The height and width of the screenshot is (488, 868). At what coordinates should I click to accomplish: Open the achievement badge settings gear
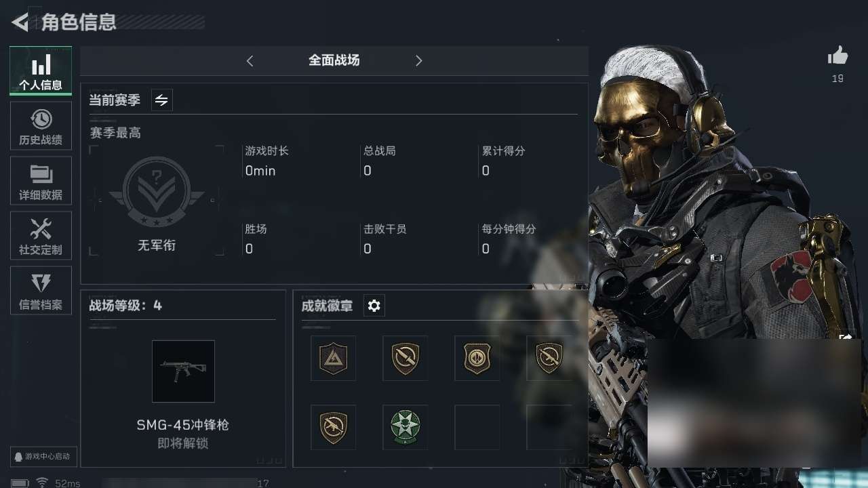[374, 306]
